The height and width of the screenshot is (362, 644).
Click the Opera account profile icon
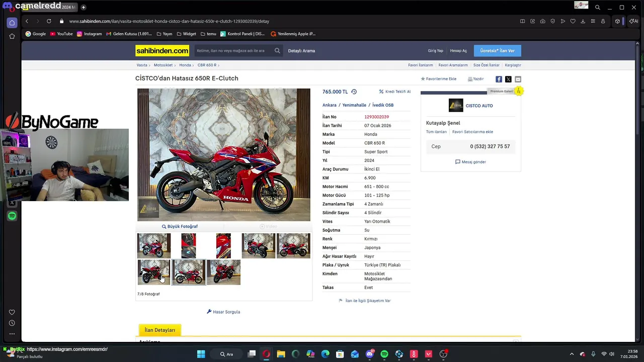pyautogui.click(x=603, y=21)
